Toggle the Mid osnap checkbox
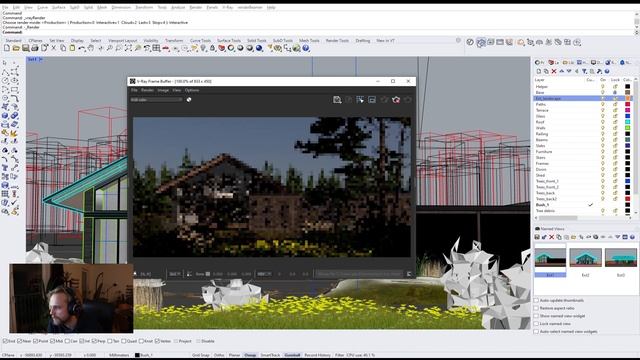Image resolution: width=640 pixels, height=360 pixels. (53, 341)
